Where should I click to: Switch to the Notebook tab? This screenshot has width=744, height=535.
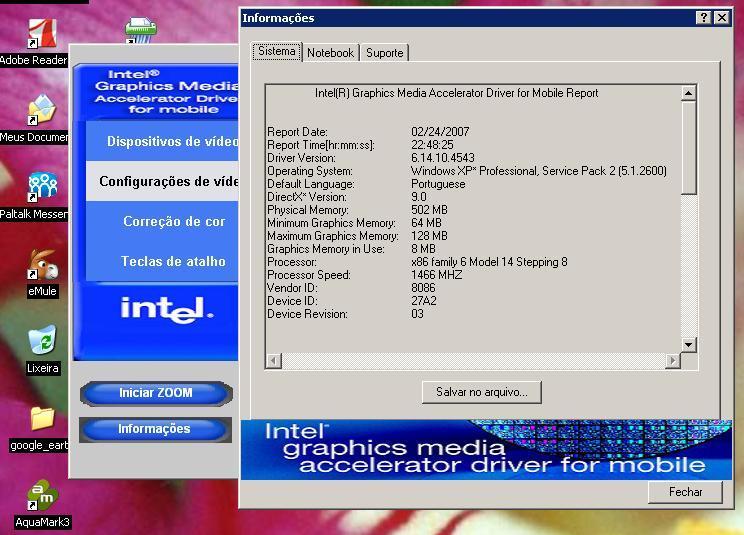(330, 53)
